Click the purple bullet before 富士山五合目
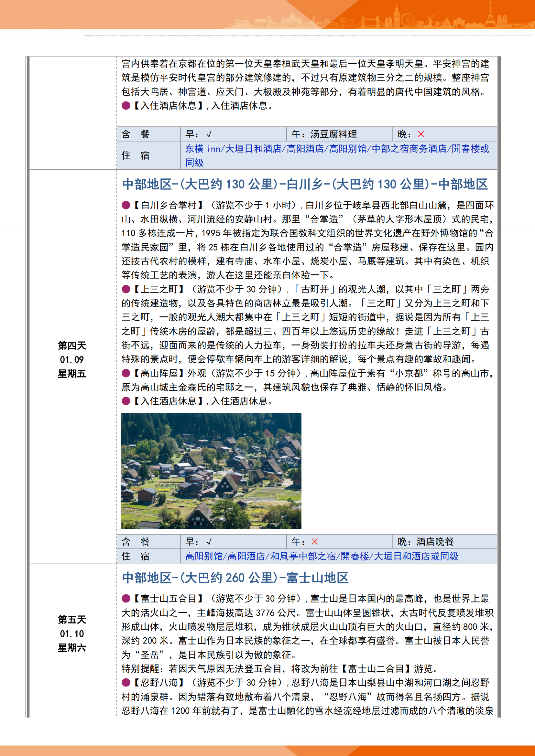Viewport: 535px width, 756px height. coord(126,599)
